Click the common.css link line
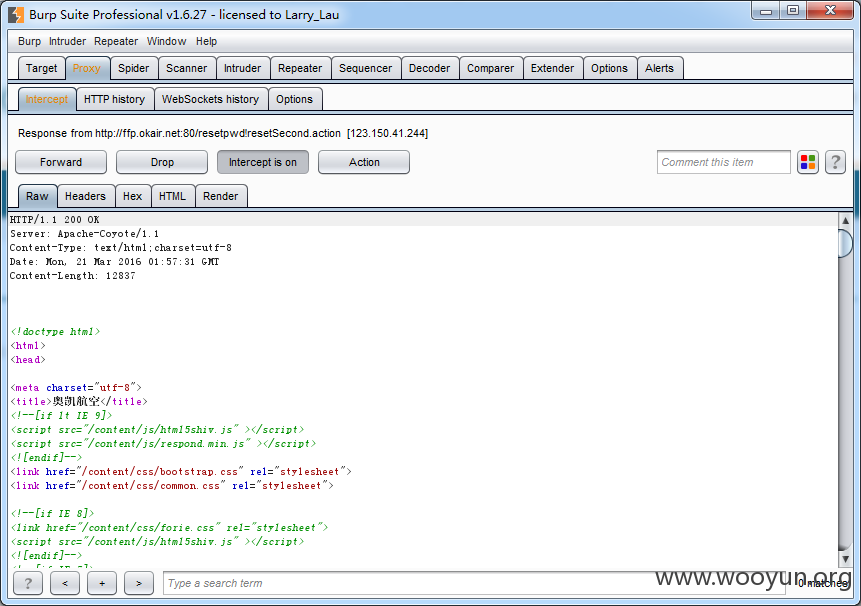861x606 pixels. tap(172, 486)
